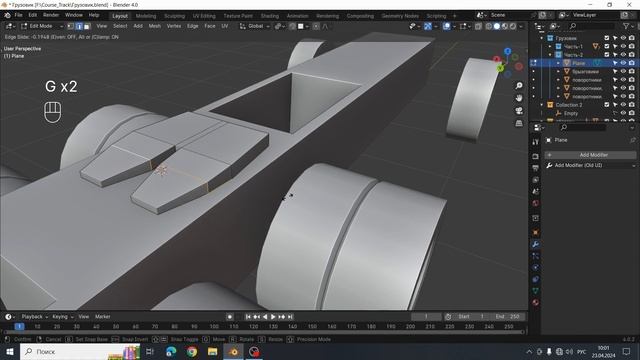
Task: Open the Render properties tab icon
Action: 536,156
